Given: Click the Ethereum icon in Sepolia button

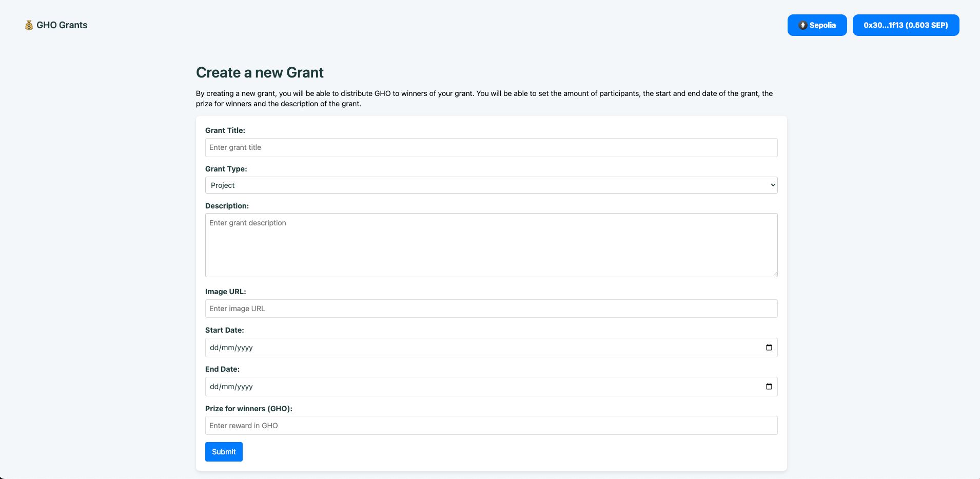Looking at the screenshot, I should pyautogui.click(x=803, y=25).
